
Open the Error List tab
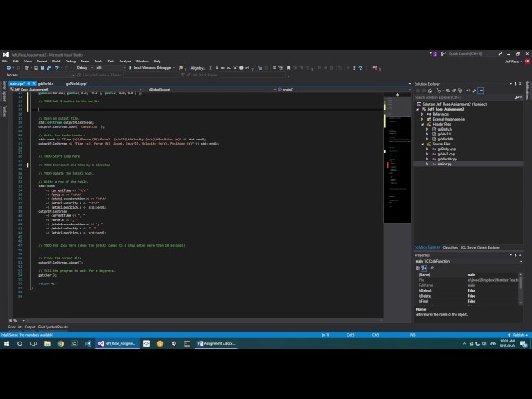[15, 327]
